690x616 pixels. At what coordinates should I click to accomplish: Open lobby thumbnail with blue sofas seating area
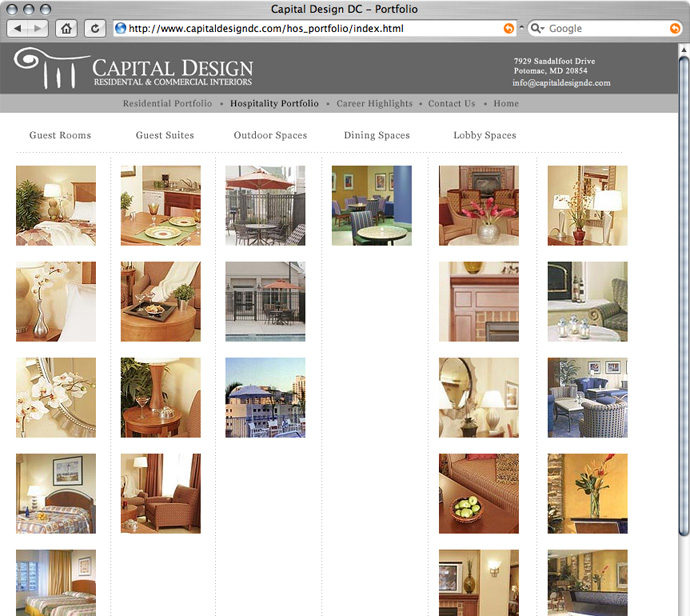click(x=587, y=397)
